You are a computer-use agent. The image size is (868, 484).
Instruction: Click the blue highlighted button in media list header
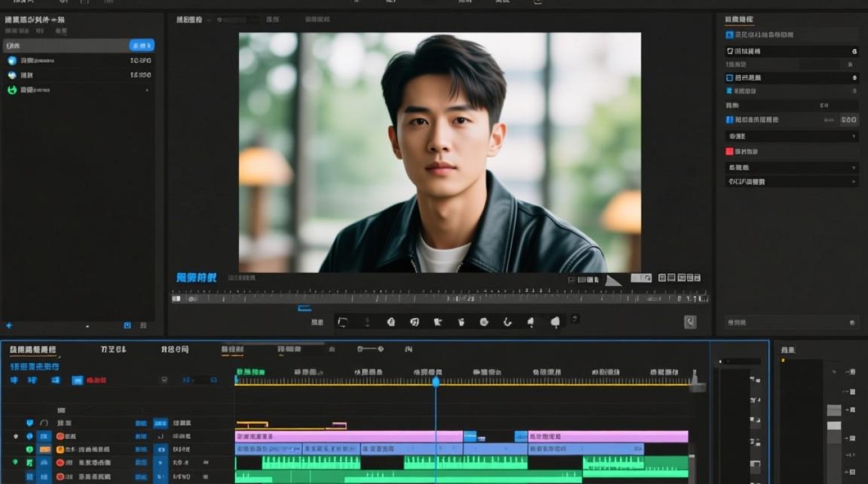(141, 45)
